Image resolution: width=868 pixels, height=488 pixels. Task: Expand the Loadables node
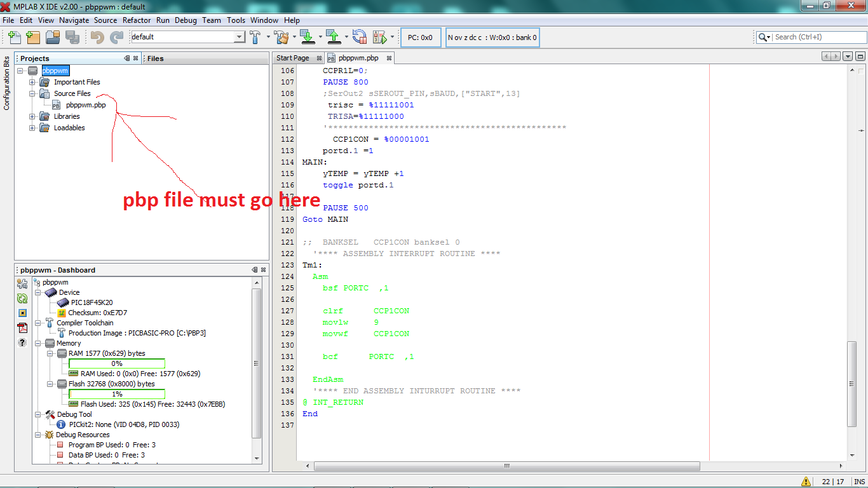coord(32,128)
